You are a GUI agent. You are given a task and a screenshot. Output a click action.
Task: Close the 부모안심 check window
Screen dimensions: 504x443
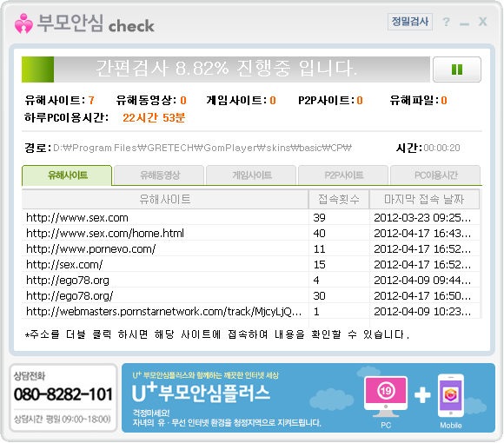[x=482, y=22]
